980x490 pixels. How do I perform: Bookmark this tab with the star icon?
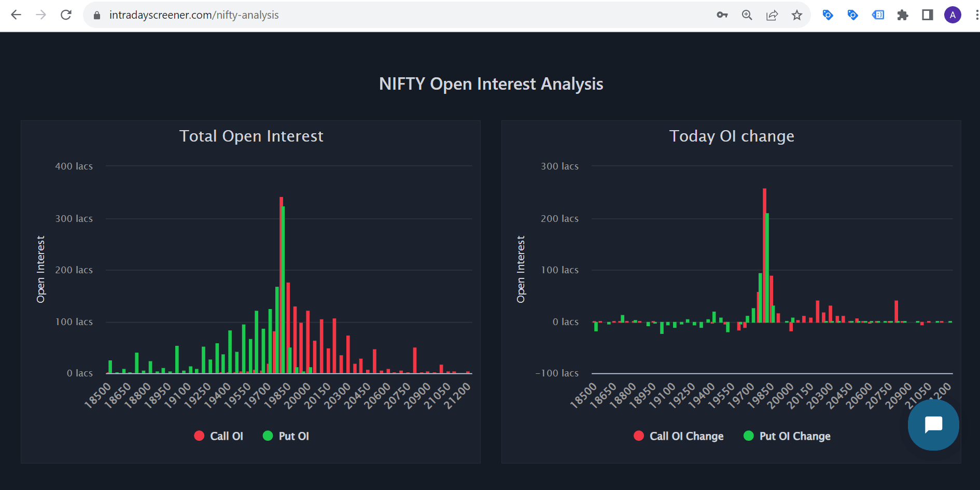797,15
